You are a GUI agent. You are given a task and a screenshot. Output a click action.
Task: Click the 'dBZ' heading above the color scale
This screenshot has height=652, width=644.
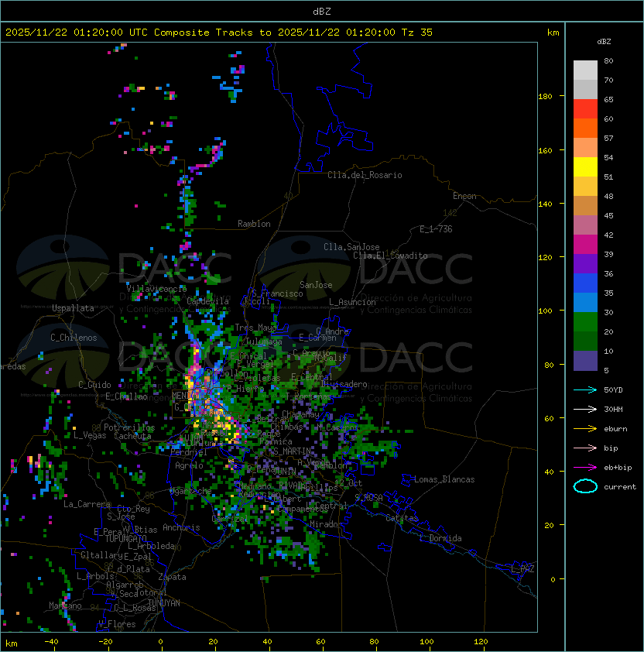click(604, 42)
